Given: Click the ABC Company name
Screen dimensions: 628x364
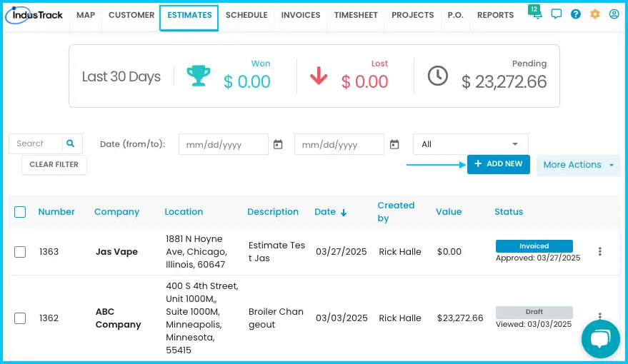Looking at the screenshot, I should point(118,318).
